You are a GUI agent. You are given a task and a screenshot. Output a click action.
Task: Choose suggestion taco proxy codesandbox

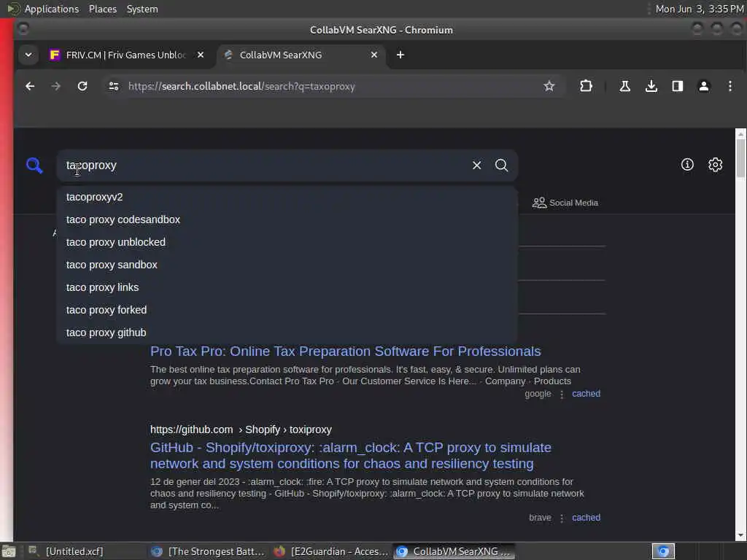point(287,219)
